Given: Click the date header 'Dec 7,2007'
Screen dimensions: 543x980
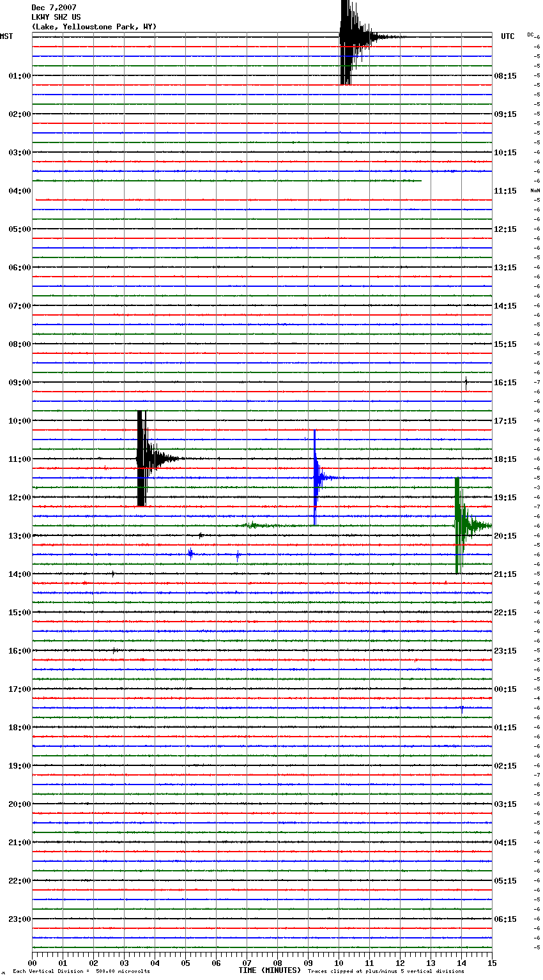Looking at the screenshot, I should point(54,8).
